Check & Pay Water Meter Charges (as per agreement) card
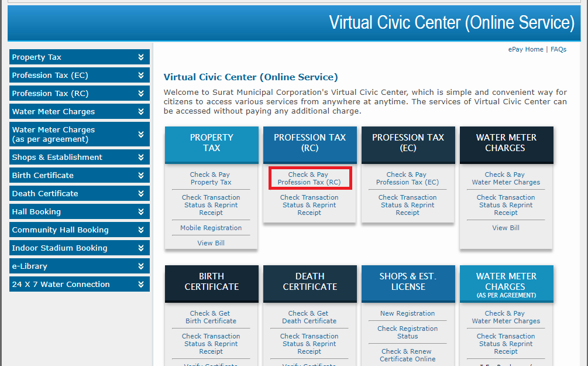Screen dimensions: 588x366 tap(506, 317)
